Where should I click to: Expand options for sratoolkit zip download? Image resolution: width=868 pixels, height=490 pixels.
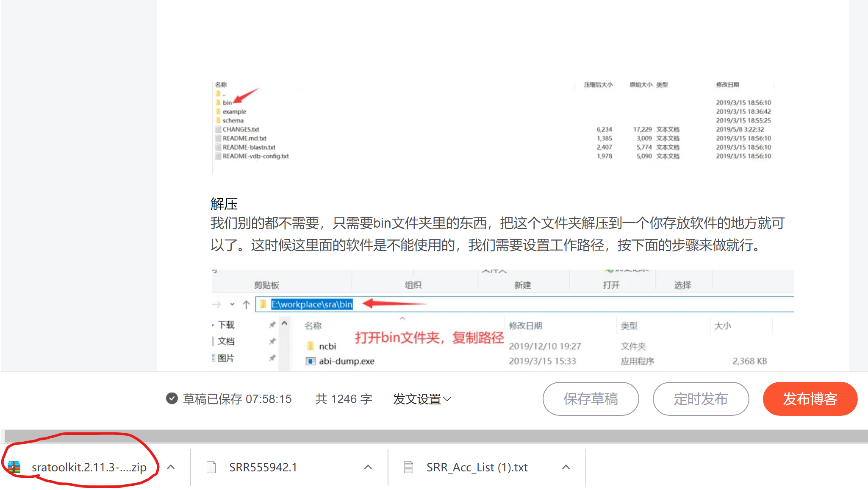(171, 467)
